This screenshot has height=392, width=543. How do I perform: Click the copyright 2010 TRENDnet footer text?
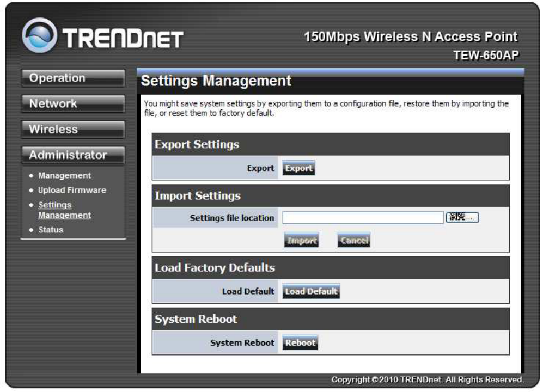(x=428, y=380)
